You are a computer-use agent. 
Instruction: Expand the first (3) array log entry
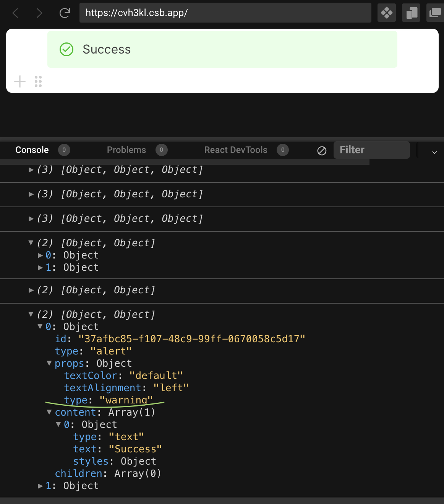coord(31,169)
